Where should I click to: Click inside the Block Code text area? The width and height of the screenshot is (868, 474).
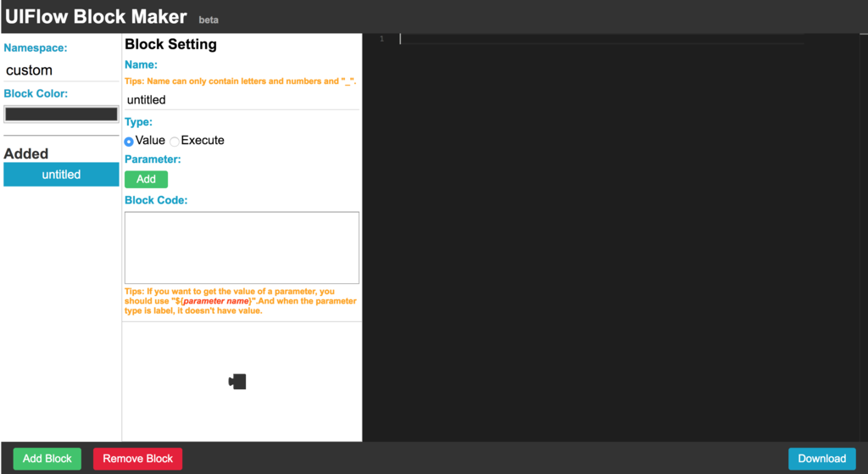pos(242,248)
